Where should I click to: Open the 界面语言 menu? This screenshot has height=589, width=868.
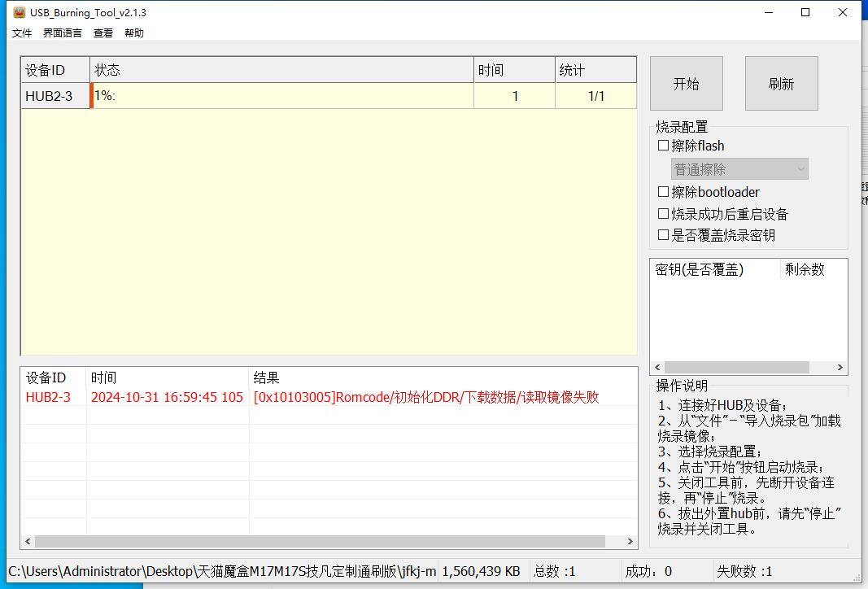point(63,33)
